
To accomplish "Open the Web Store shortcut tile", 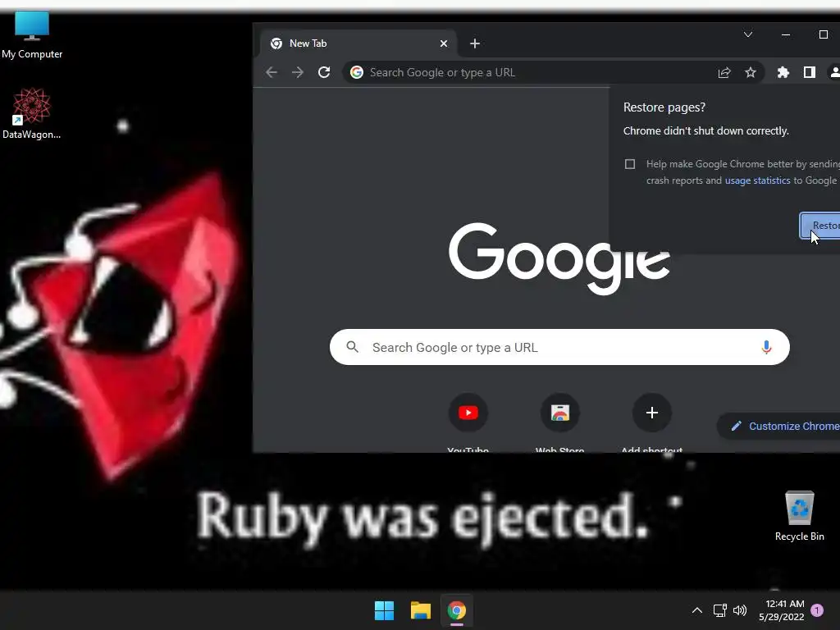I will (559, 423).
